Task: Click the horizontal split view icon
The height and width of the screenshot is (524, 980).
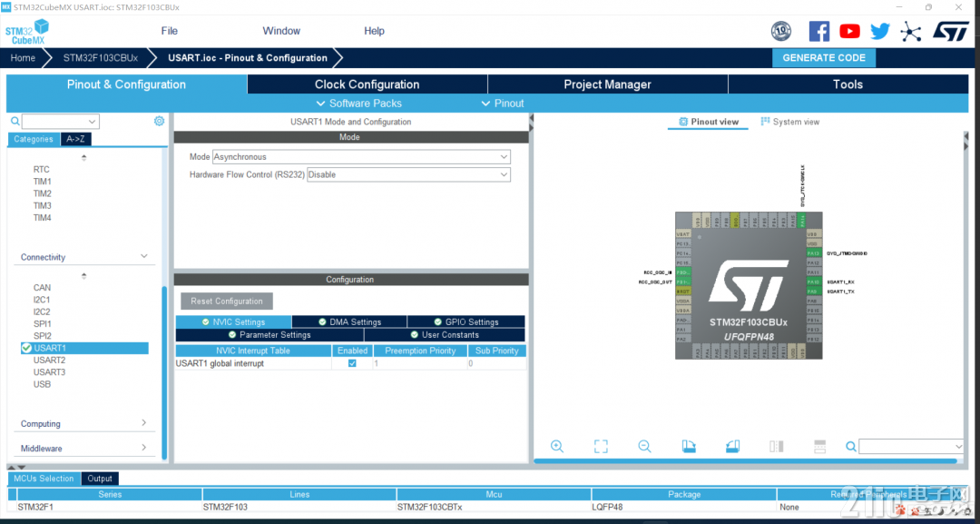Action: [820, 446]
